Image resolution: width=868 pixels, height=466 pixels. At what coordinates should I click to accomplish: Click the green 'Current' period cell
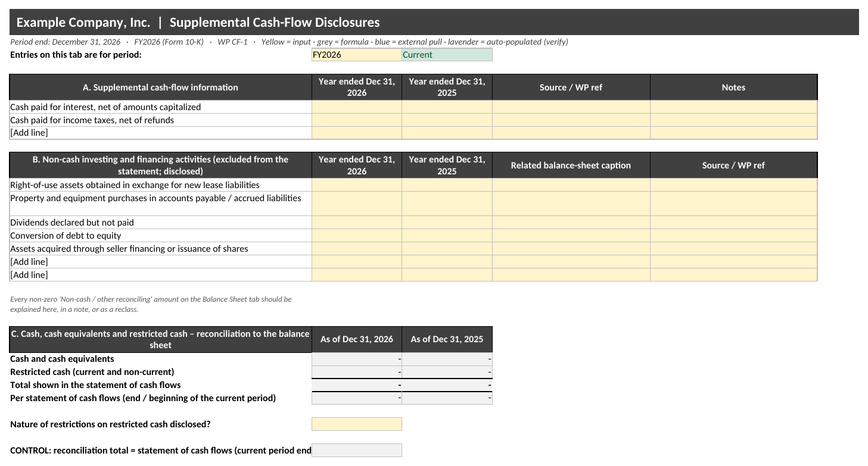tap(447, 55)
